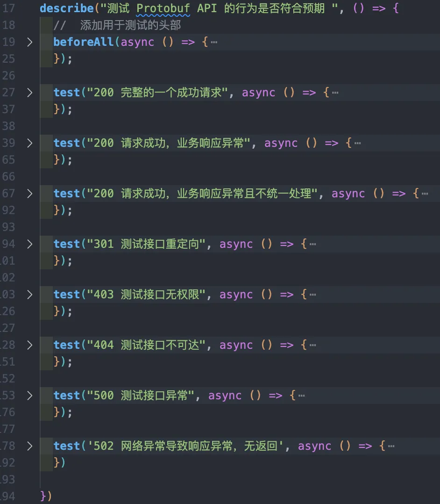440x504 pixels.
Task: Click line number 17 in the gutter
Action: (x=8, y=8)
